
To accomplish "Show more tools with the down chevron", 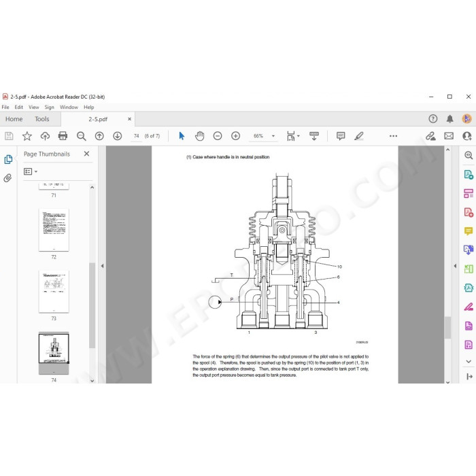I will (469, 362).
